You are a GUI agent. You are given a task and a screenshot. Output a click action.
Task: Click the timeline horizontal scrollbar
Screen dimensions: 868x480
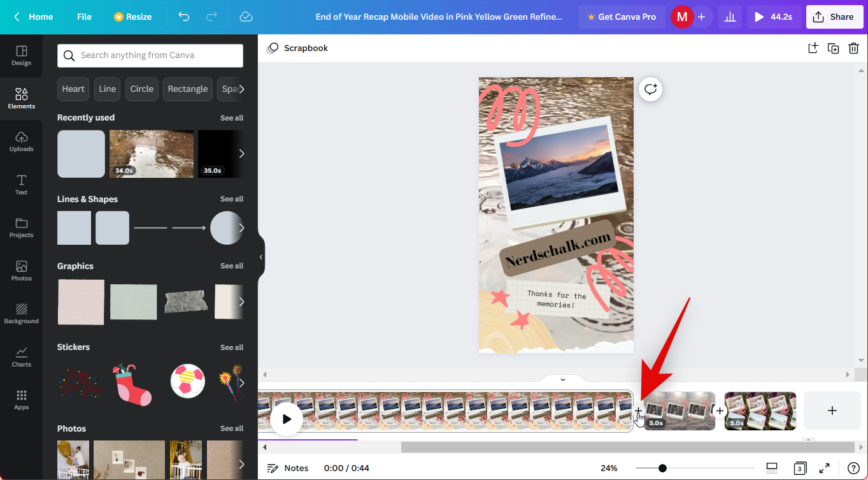coord(627,447)
